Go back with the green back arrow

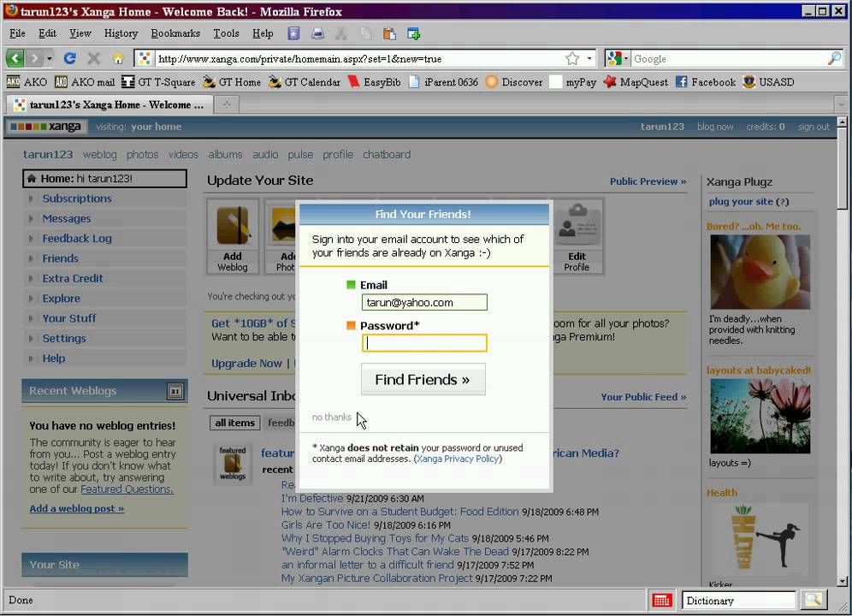15,58
